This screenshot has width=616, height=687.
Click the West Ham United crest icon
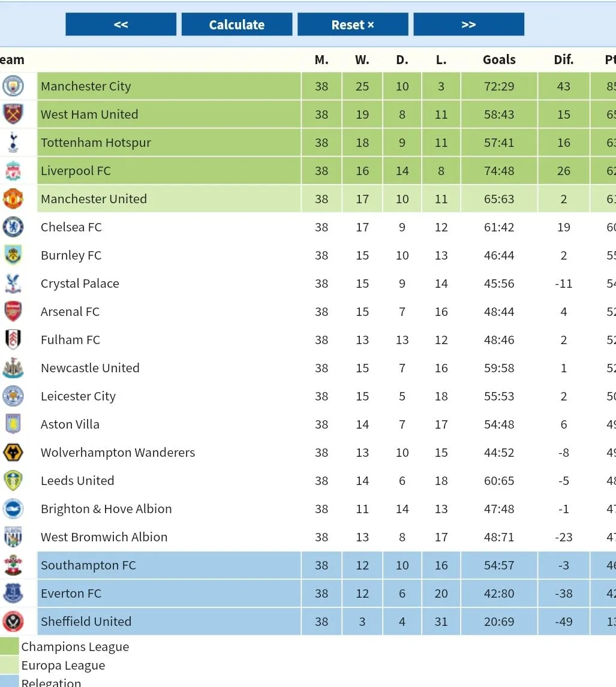[13, 114]
